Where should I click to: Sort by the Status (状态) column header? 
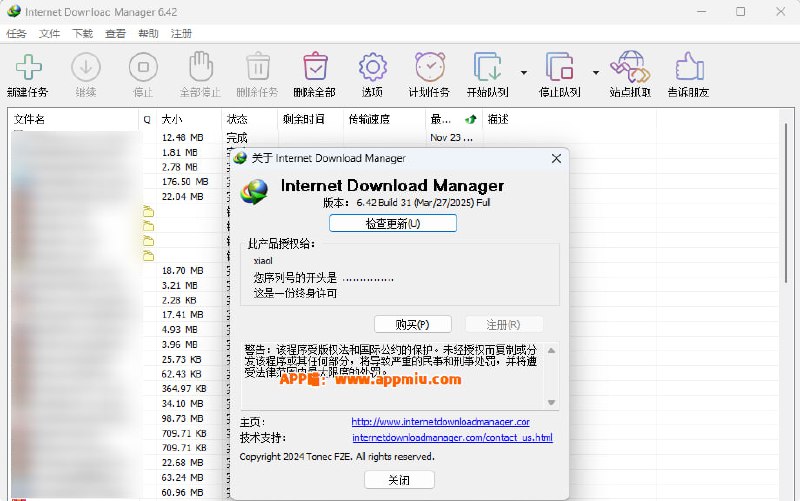(249, 119)
